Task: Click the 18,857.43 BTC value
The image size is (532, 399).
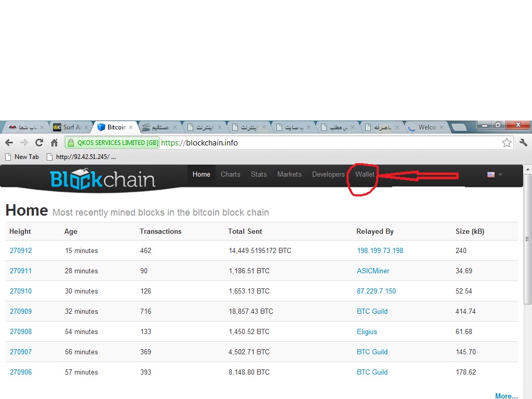Action: 251,312
